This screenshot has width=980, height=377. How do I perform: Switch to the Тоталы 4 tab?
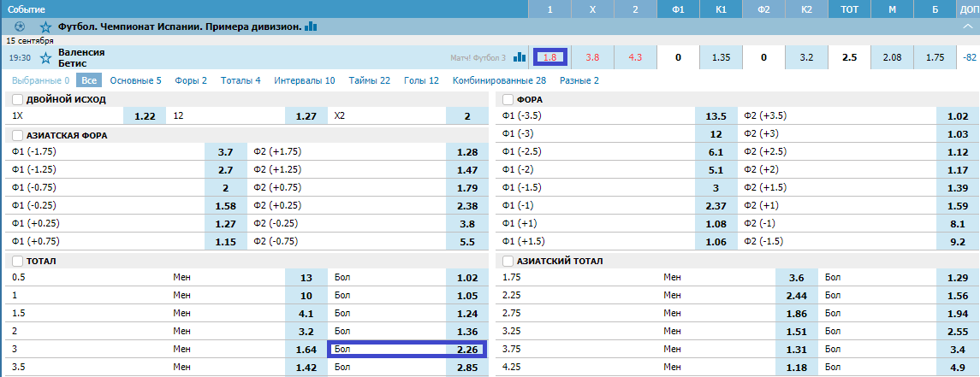click(x=241, y=80)
